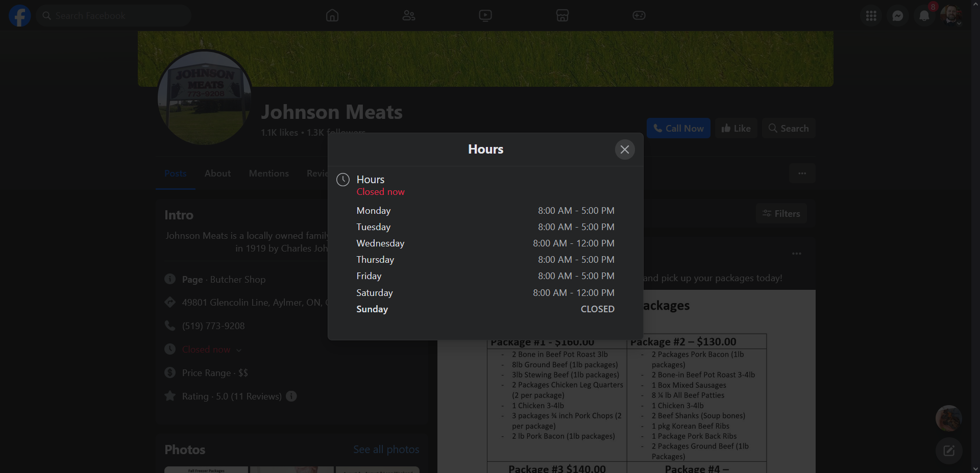Click the phone number (519) 773-9208

[213, 326]
